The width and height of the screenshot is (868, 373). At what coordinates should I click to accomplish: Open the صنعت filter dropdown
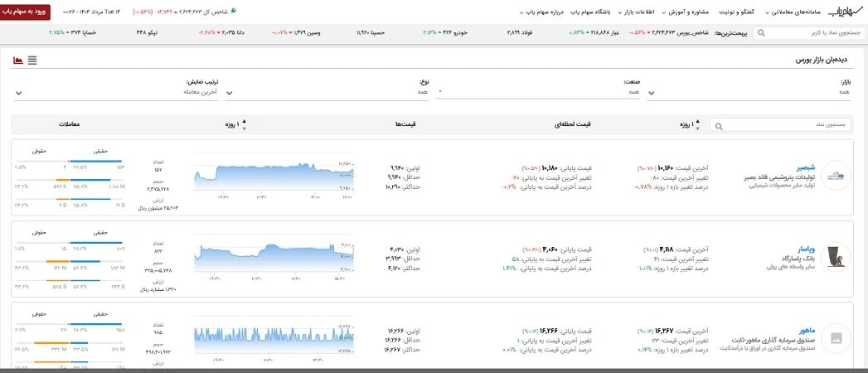coord(538,92)
